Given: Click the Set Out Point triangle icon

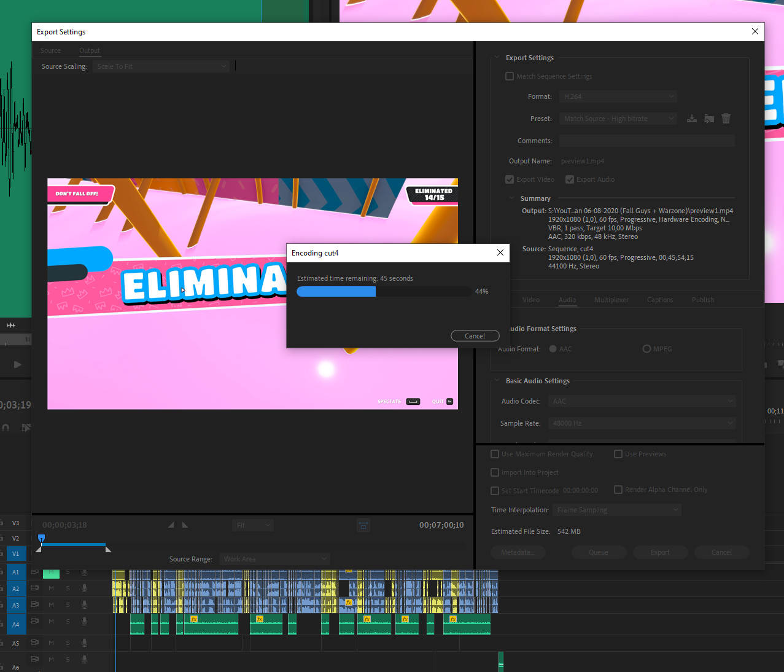Looking at the screenshot, I should tap(185, 525).
